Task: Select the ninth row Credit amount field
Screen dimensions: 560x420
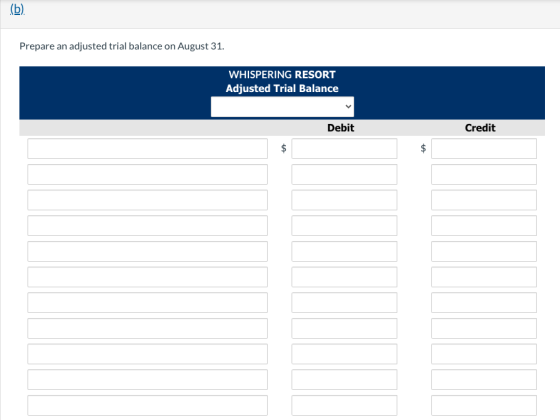Action: (x=484, y=354)
